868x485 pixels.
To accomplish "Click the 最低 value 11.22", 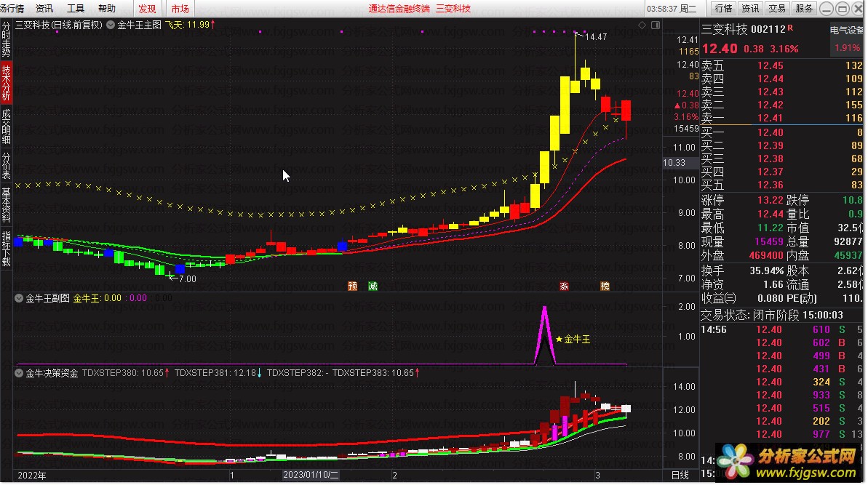I will coord(770,228).
